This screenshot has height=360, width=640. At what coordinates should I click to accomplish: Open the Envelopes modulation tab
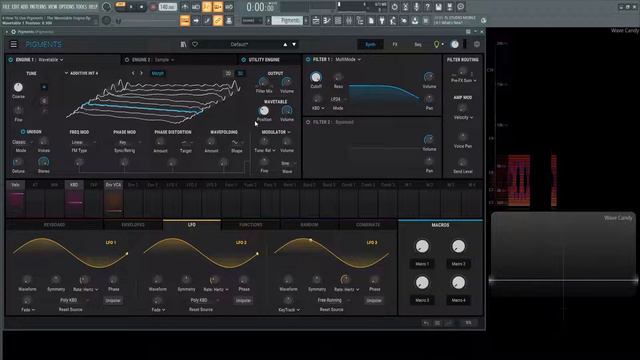coord(133,225)
